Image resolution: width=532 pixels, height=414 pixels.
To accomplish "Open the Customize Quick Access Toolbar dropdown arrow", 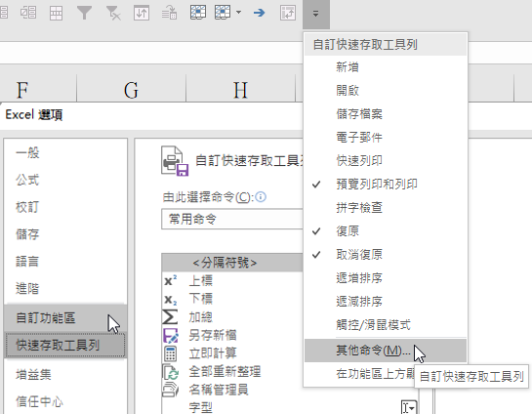I will point(316,14).
